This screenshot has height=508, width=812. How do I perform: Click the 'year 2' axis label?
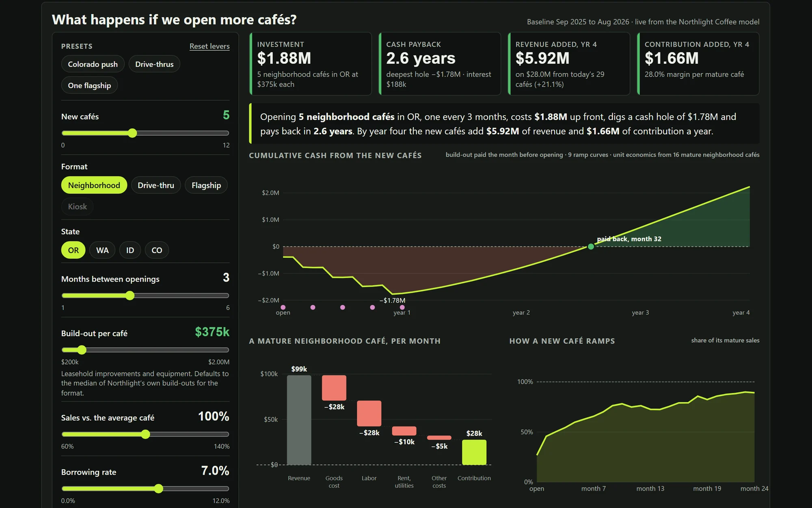tap(521, 313)
